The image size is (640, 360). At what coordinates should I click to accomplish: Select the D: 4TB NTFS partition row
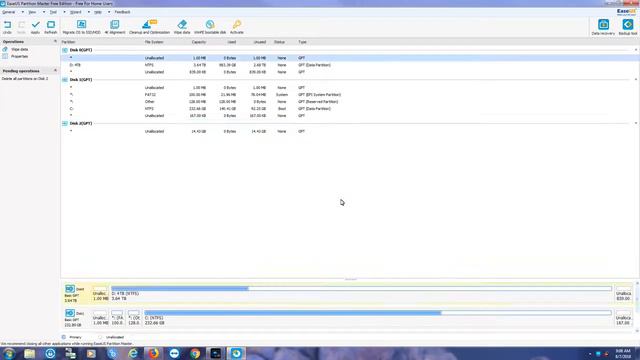tap(350, 65)
